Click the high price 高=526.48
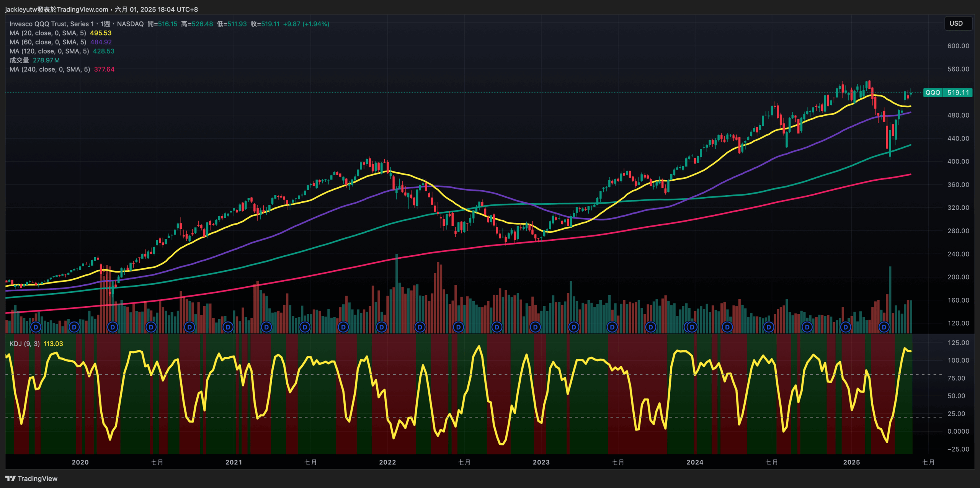The height and width of the screenshot is (488, 980). tap(197, 24)
